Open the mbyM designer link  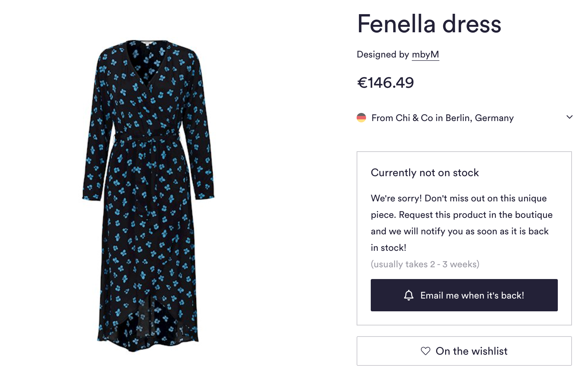[x=425, y=54]
